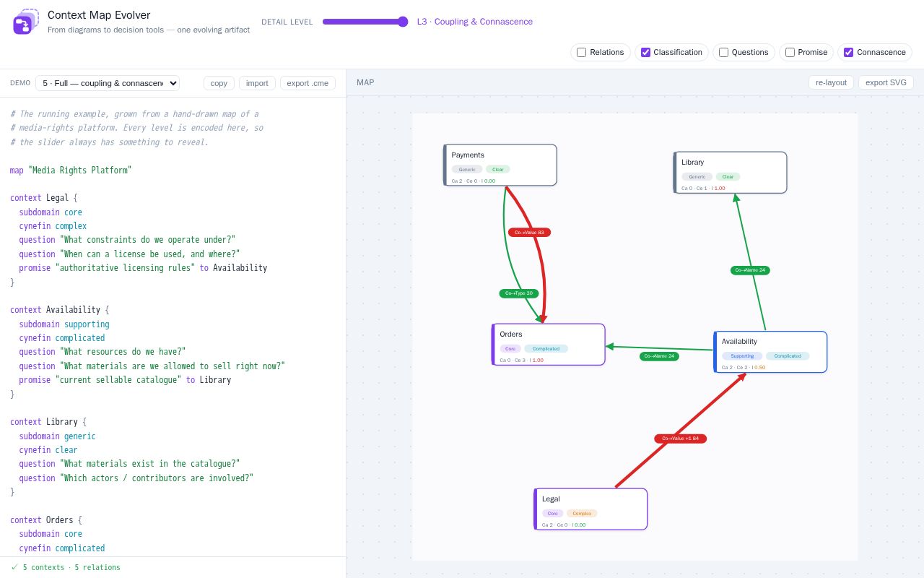Click the re-layout button
Image resolution: width=924 pixels, height=578 pixels.
831,82
